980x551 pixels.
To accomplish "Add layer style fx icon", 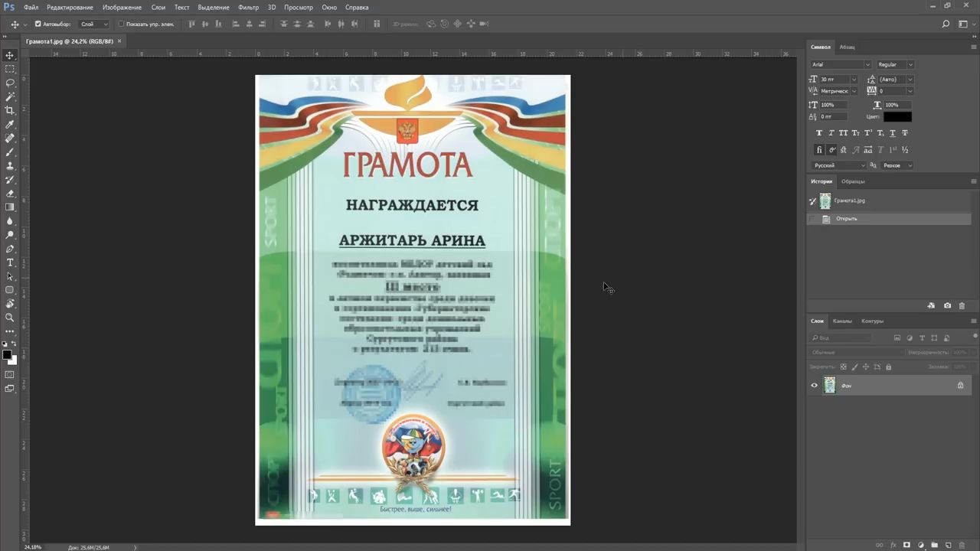I will (x=893, y=545).
